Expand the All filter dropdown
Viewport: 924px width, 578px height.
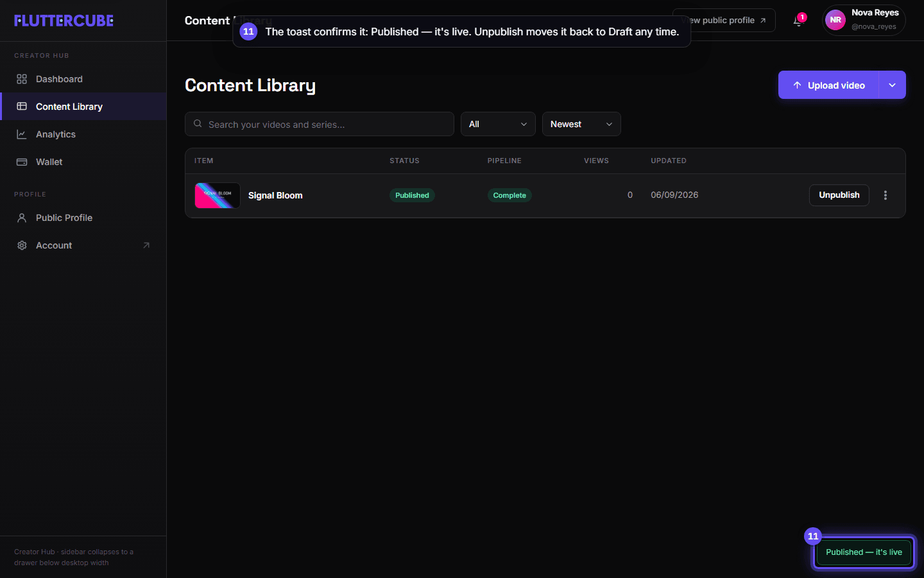point(498,124)
